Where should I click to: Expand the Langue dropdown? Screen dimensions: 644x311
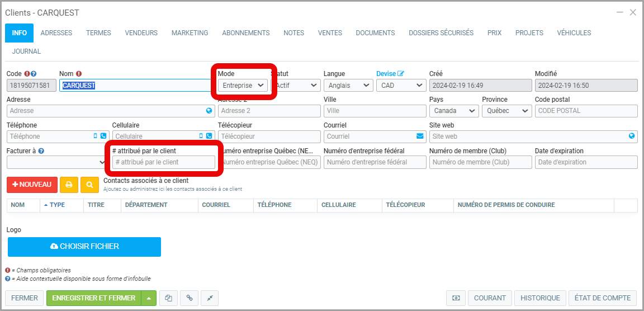tap(348, 86)
